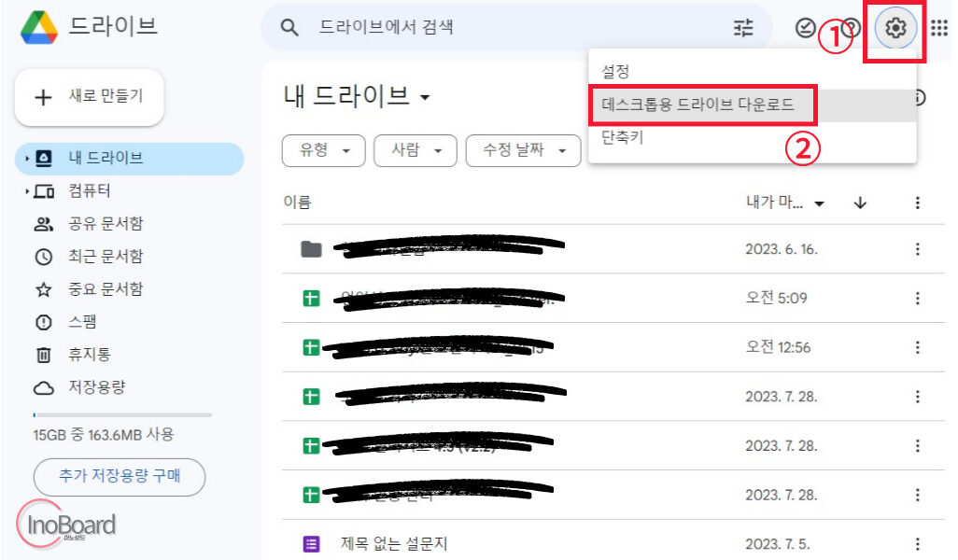Select 내 드라이브 in the sidebar
This screenshot has width=958, height=560.
(129, 158)
